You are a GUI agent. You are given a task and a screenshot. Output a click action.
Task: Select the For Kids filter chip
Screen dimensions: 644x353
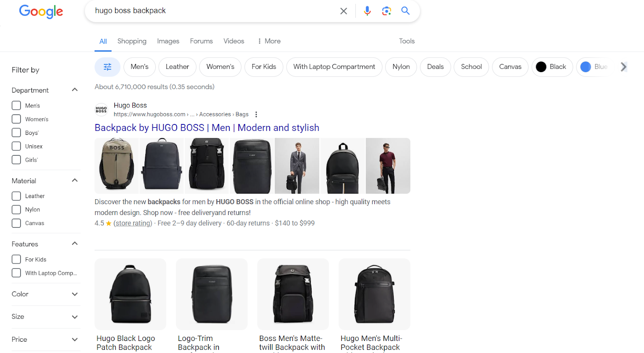point(264,67)
